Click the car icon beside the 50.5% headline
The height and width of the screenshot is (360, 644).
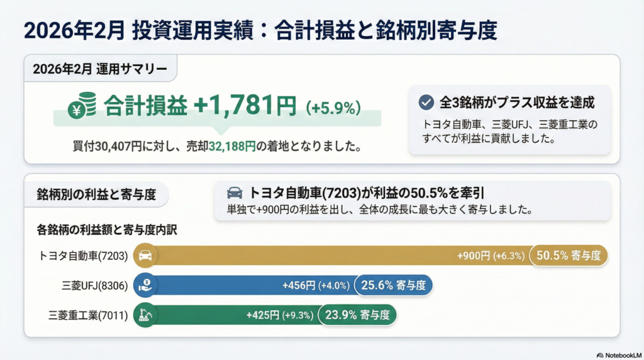coord(235,193)
